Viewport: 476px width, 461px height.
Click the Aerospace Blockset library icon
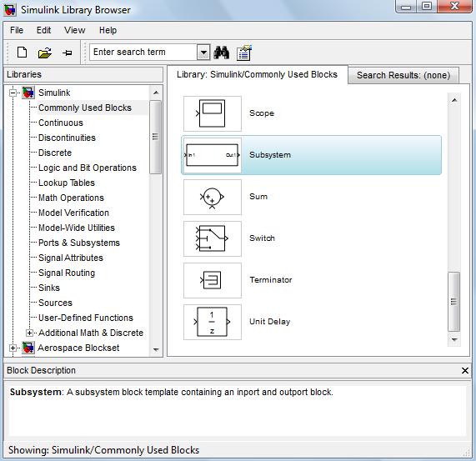[x=28, y=348]
